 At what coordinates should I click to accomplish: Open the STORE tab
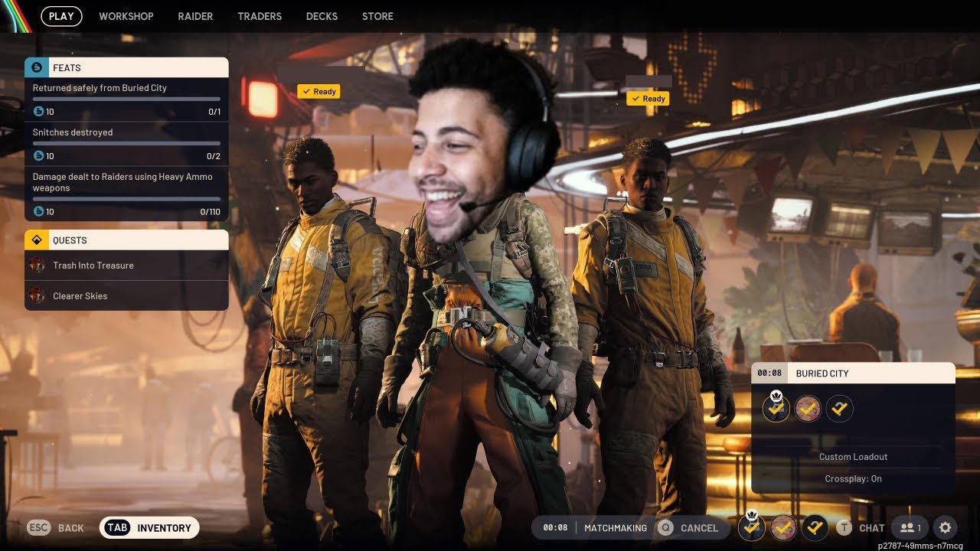[x=377, y=16]
